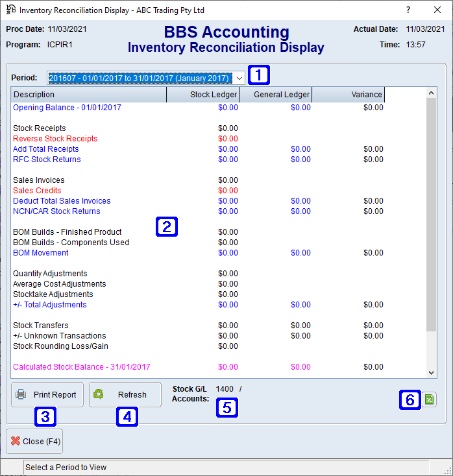Select the Reverse Stock Receipts row
The height and width of the screenshot is (476, 453).
(x=198, y=138)
